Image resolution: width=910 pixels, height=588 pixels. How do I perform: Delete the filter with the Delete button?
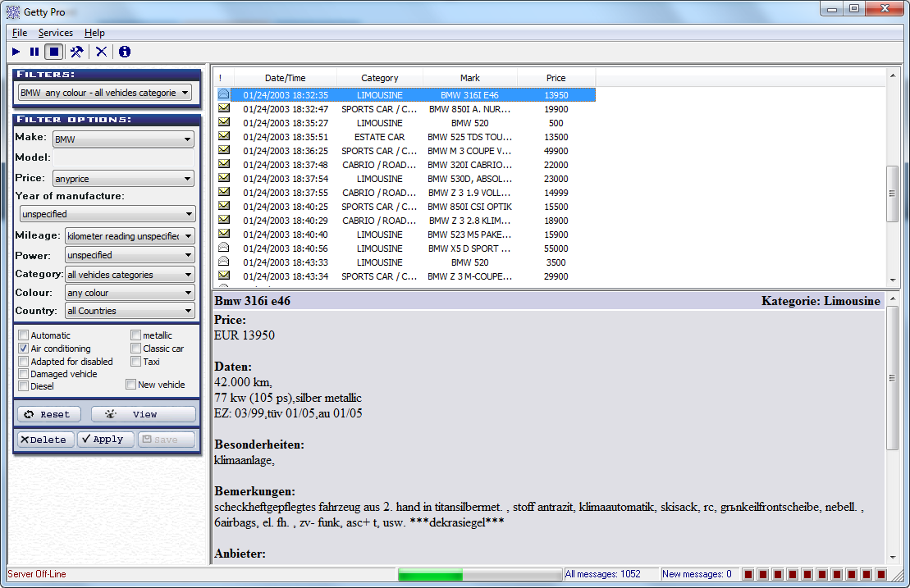pyautogui.click(x=45, y=440)
